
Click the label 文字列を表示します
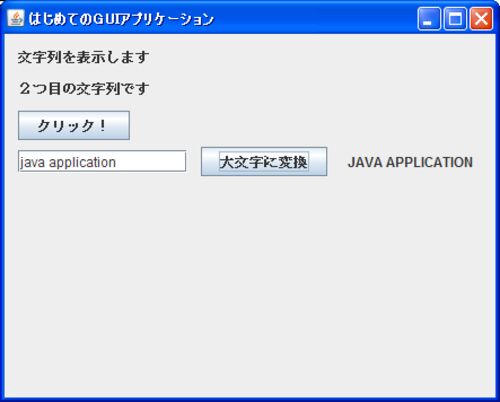(x=83, y=57)
